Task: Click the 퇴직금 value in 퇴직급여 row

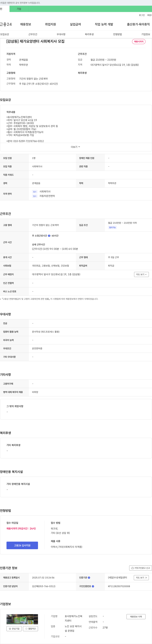Action: click(x=111, y=266)
